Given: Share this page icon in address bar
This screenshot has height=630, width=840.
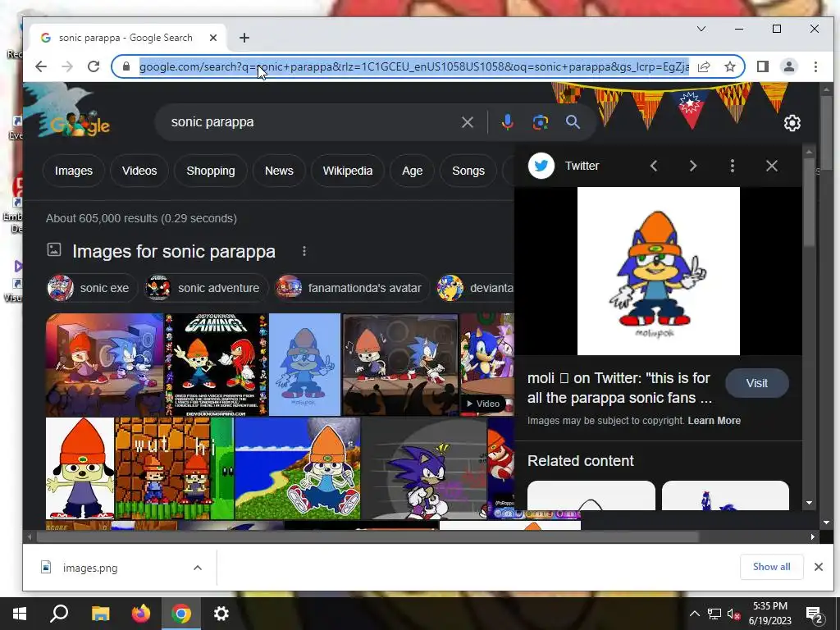Looking at the screenshot, I should pyautogui.click(x=704, y=66).
